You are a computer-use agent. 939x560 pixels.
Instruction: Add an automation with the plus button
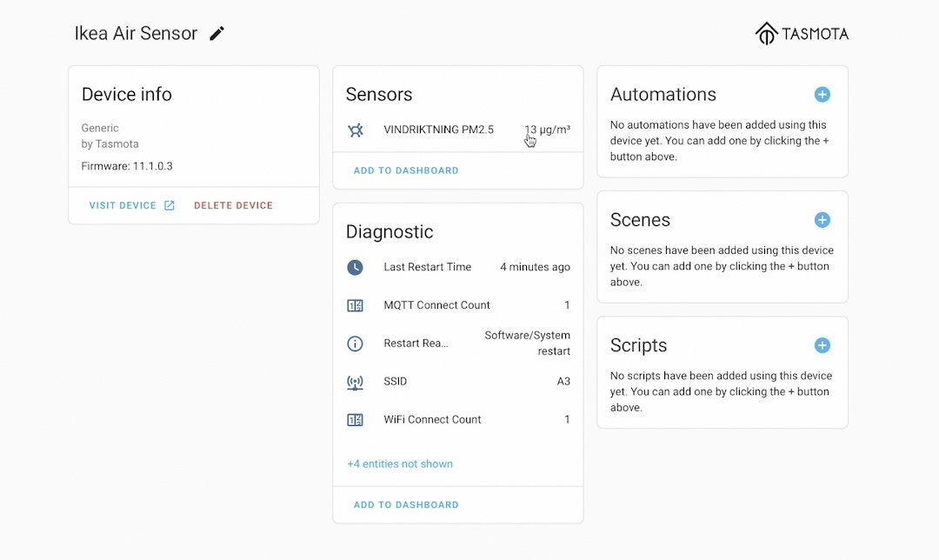click(x=822, y=95)
